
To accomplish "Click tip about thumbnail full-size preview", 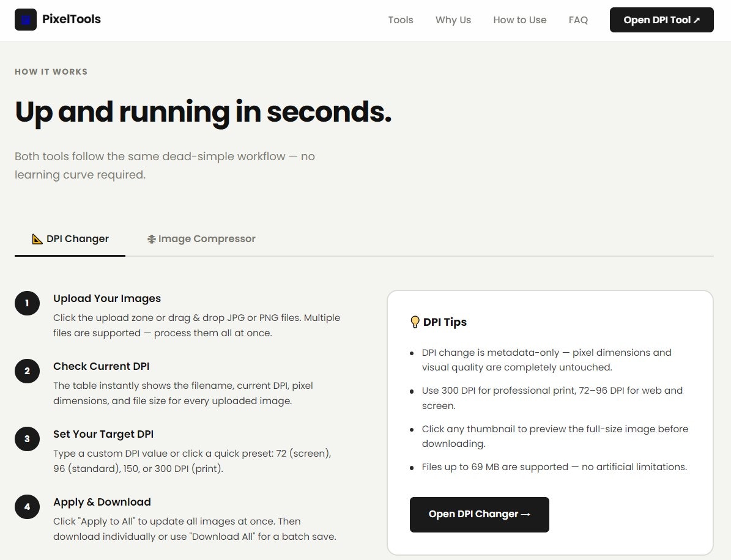I will coord(555,436).
